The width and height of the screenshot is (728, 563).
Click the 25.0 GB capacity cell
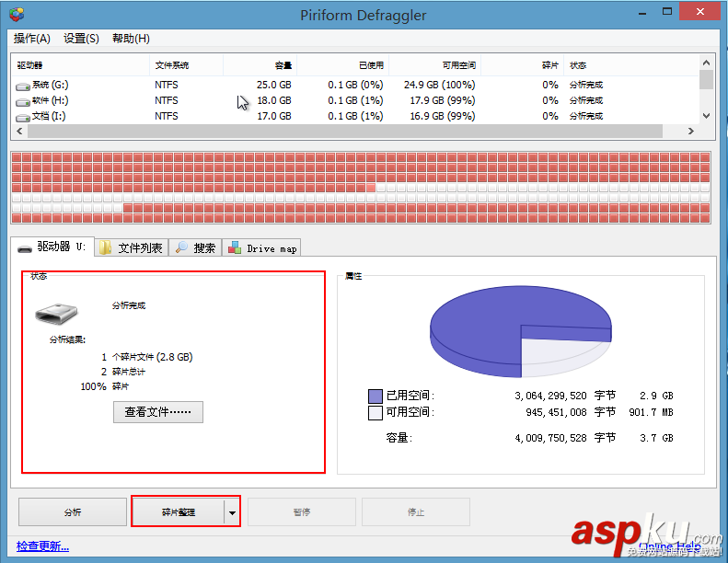click(x=274, y=85)
